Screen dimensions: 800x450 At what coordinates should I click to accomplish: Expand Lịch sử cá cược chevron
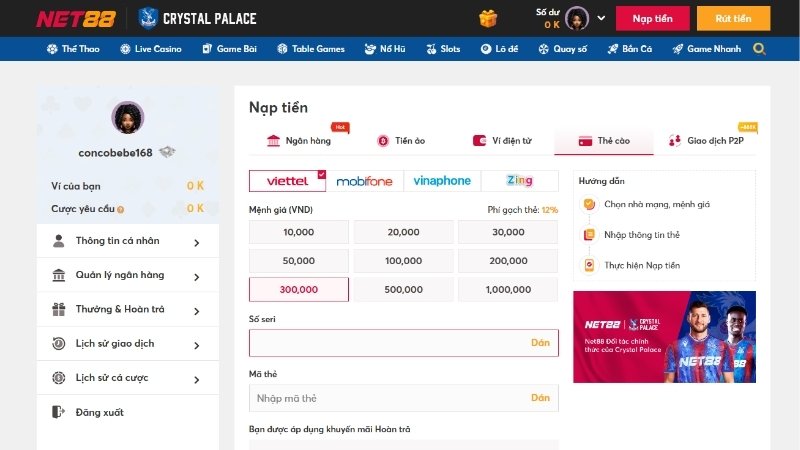196,380
